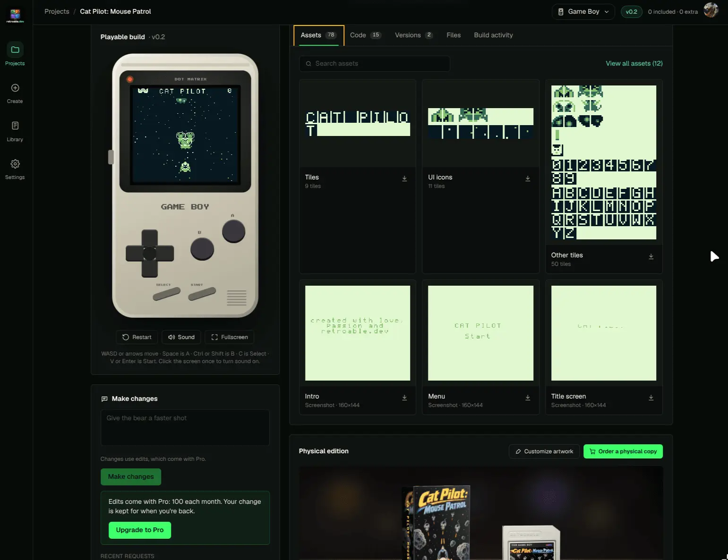728x560 pixels.
Task: Focus the Make changes request textbox
Action: pos(185,428)
